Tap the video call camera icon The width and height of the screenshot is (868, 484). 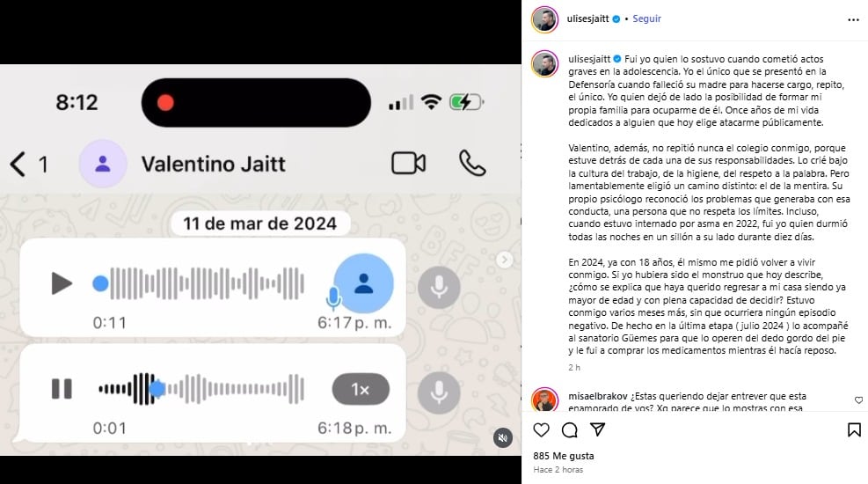(409, 164)
